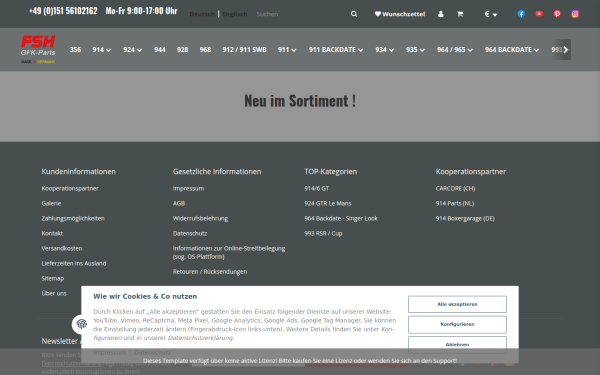Open 914 Boxergarage (DE) partner link
600x375 pixels.
tap(465, 218)
